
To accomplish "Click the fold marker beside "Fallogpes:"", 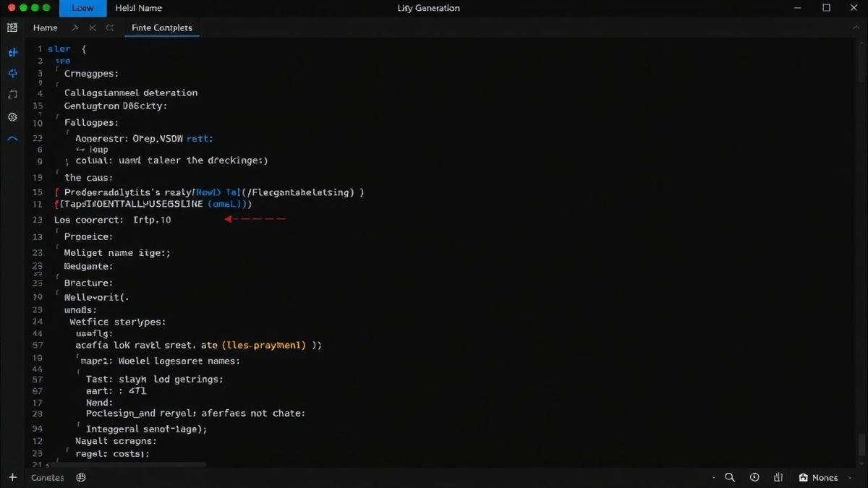I will [x=58, y=118].
